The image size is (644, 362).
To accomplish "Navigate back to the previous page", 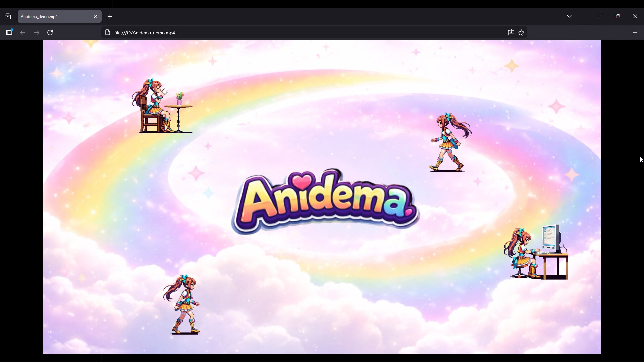I will point(22,32).
